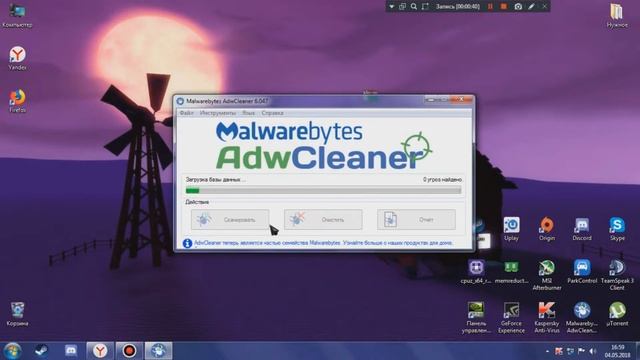Open the cpuz_x64 desktop shortcut
This screenshot has width=640, height=360.
[x=476, y=272]
